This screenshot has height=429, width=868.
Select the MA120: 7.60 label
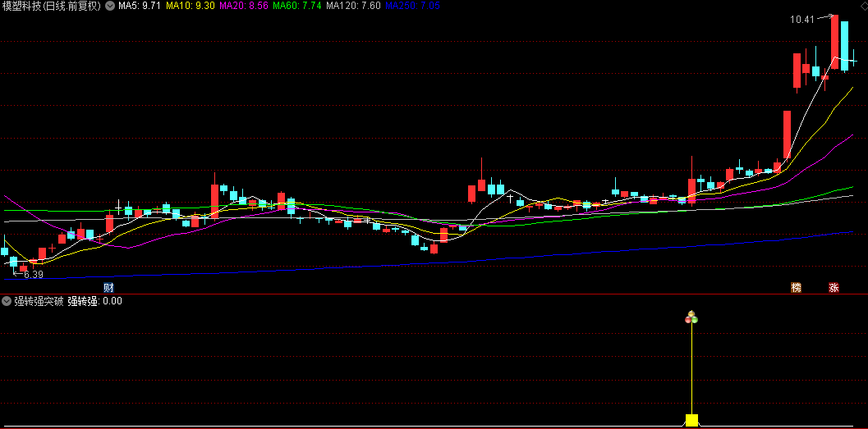[x=354, y=6]
